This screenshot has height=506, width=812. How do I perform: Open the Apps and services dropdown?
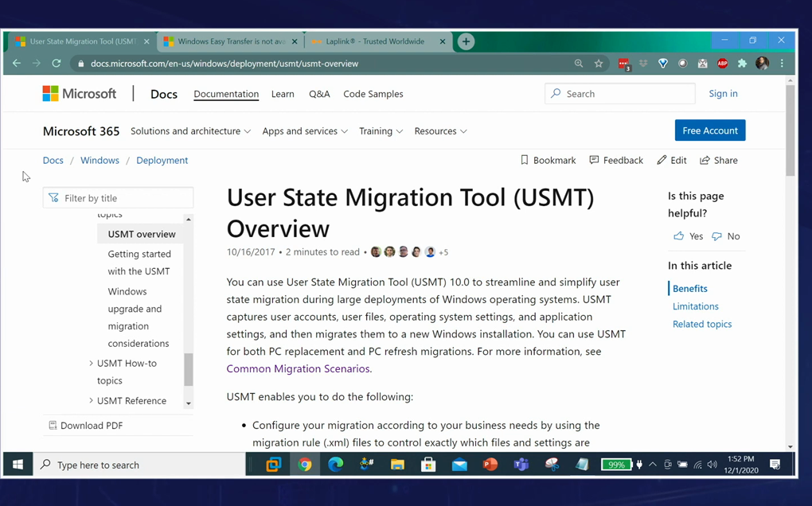305,131
